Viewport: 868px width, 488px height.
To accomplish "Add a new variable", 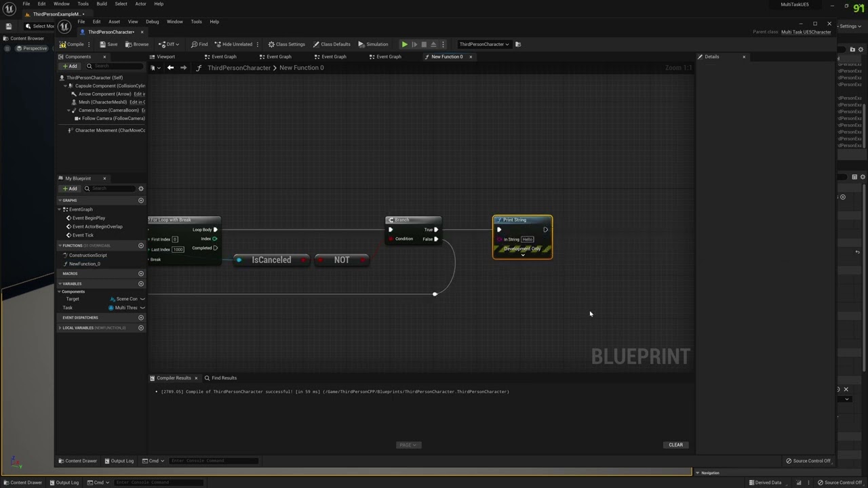I will point(141,284).
